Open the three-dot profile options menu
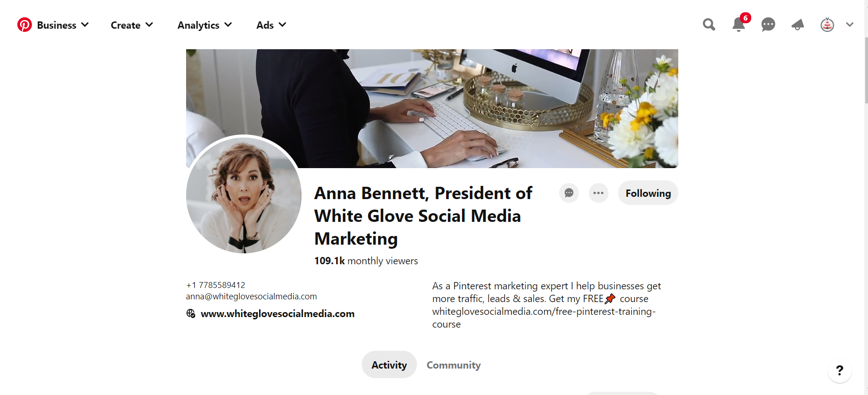 click(x=598, y=193)
